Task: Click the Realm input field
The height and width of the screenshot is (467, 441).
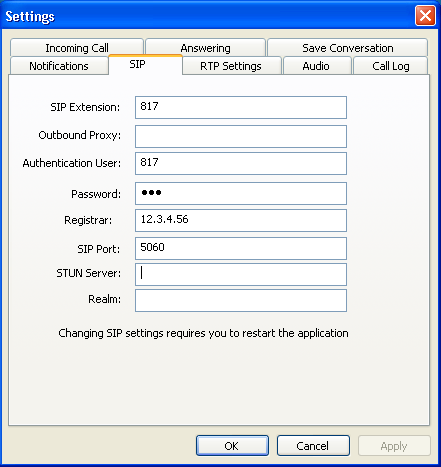Action: pos(241,300)
